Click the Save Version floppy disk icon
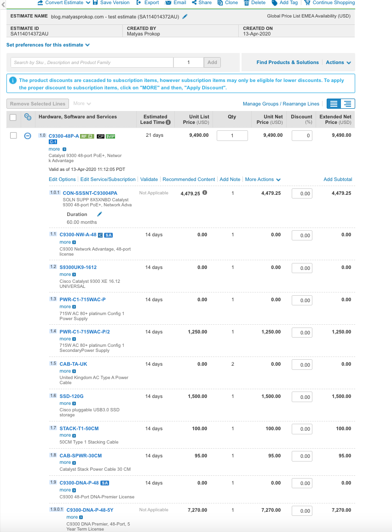The height and width of the screenshot is (532, 392). 95,3
